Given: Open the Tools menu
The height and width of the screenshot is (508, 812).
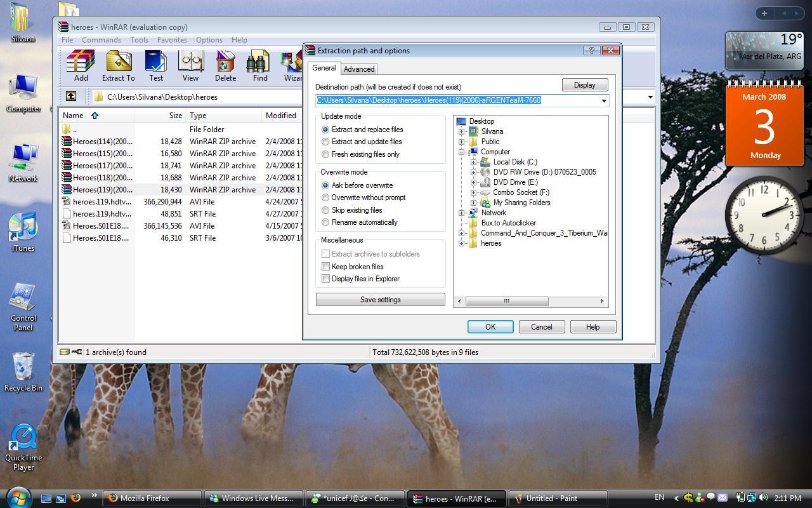Looking at the screenshot, I should click(139, 40).
